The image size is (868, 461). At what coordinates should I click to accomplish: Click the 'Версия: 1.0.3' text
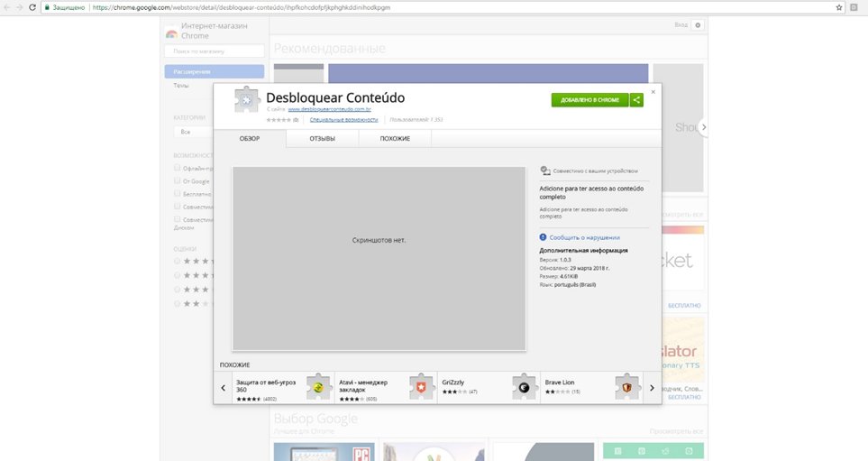pos(555,259)
